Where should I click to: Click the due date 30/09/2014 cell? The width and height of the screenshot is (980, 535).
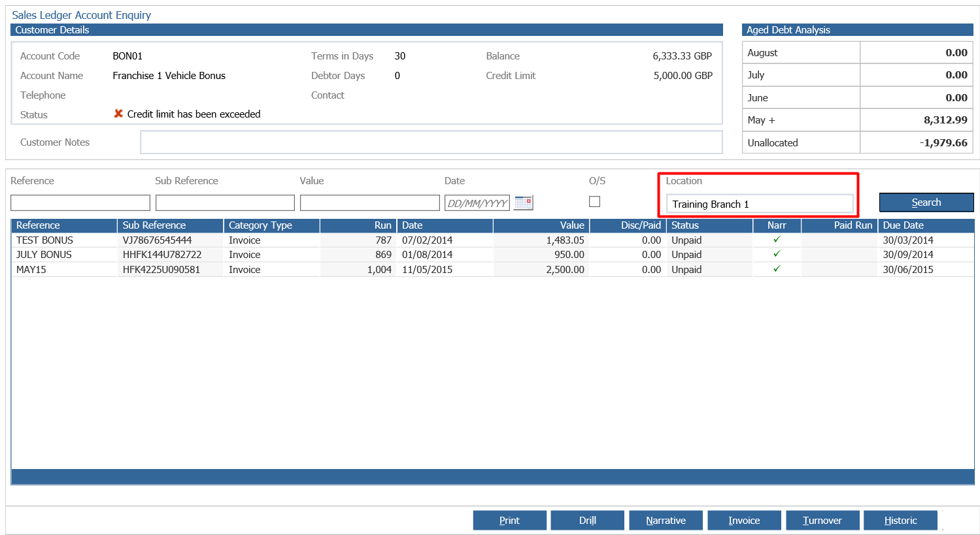[926, 255]
